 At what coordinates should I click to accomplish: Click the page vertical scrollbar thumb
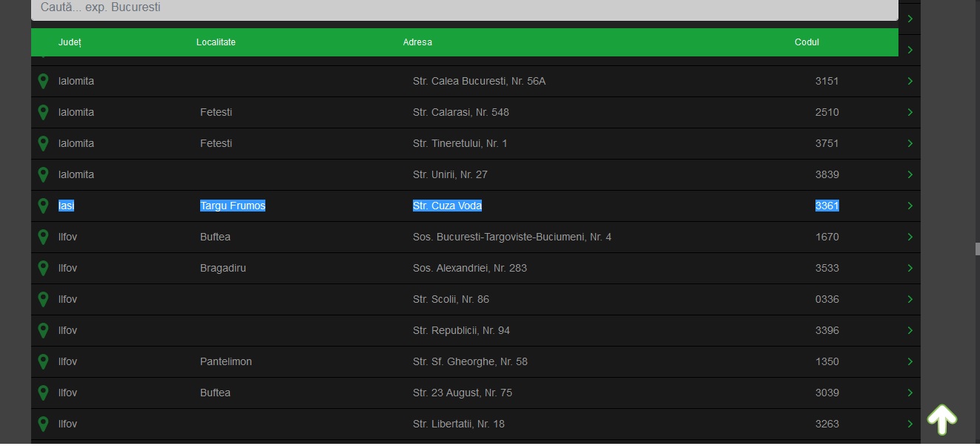[x=977, y=249]
